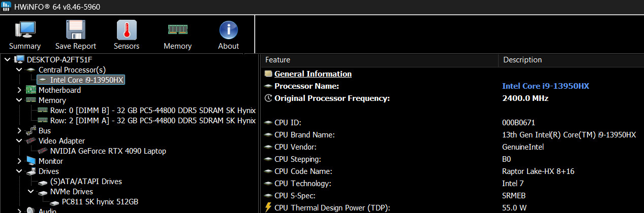Collapse the NVMe Drives branch
The width and height of the screenshot is (644, 213).
(x=31, y=191)
